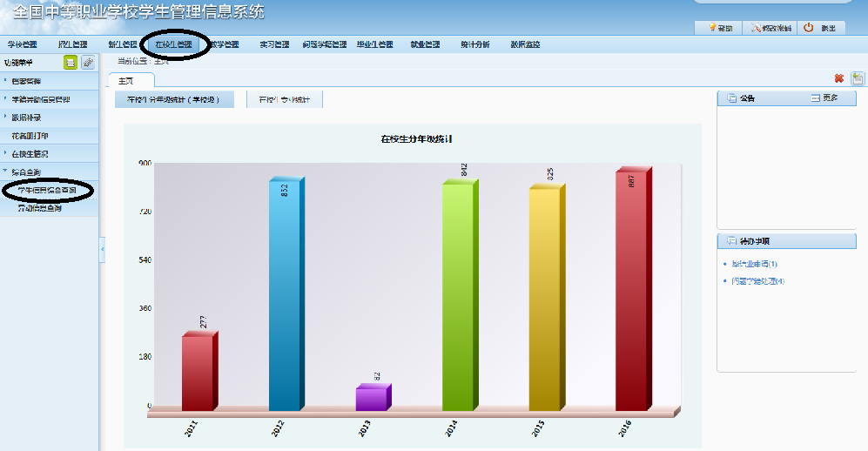Open the 问题学籍管理 menu
Image resolution: width=868 pixels, height=451 pixels.
click(x=325, y=44)
